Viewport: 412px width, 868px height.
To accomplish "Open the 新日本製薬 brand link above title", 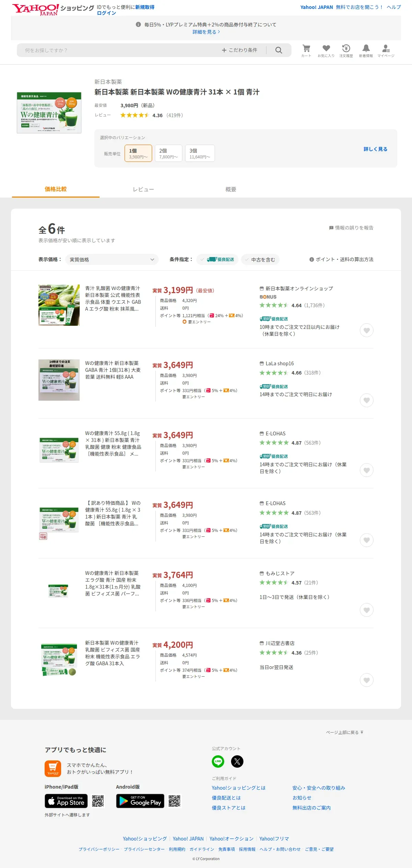I will (108, 82).
